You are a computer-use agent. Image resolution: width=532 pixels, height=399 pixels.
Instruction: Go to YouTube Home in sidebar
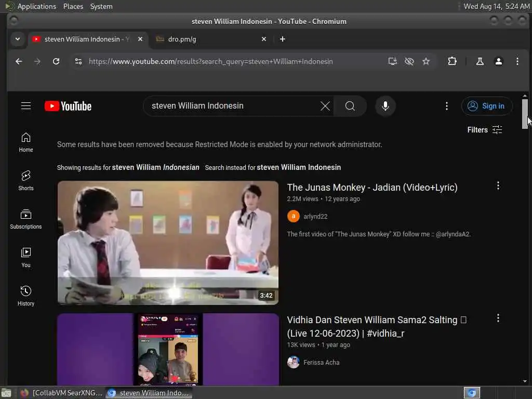[x=26, y=142]
